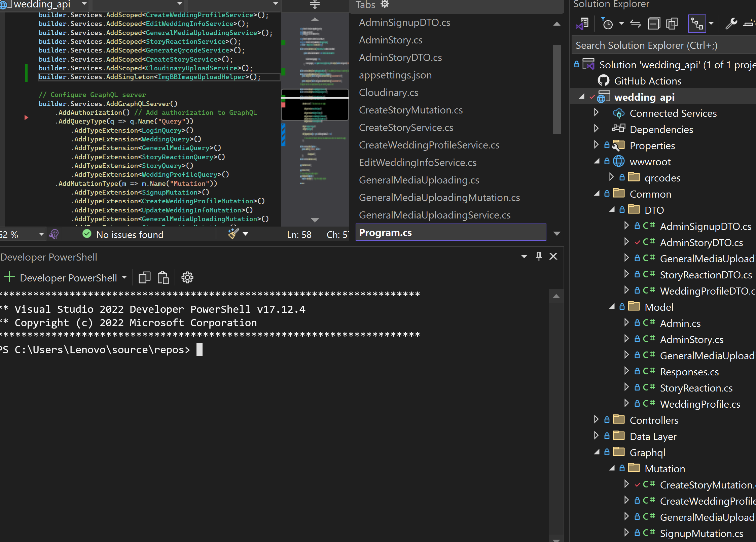Expand the Controllers folder
The height and width of the screenshot is (542, 756).
click(596, 420)
